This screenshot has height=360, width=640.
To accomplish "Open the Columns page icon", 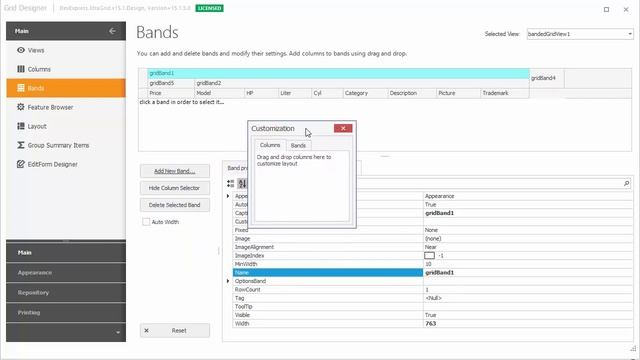I will pos(21,69).
